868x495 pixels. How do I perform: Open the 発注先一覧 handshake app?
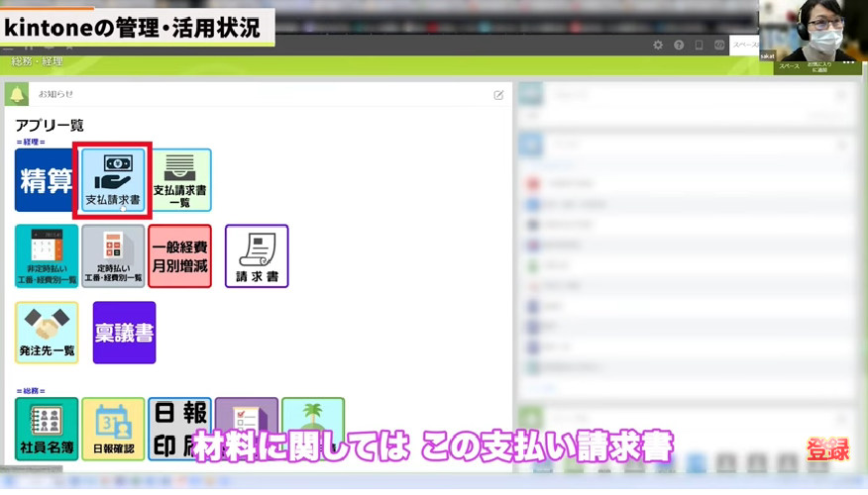pos(47,333)
